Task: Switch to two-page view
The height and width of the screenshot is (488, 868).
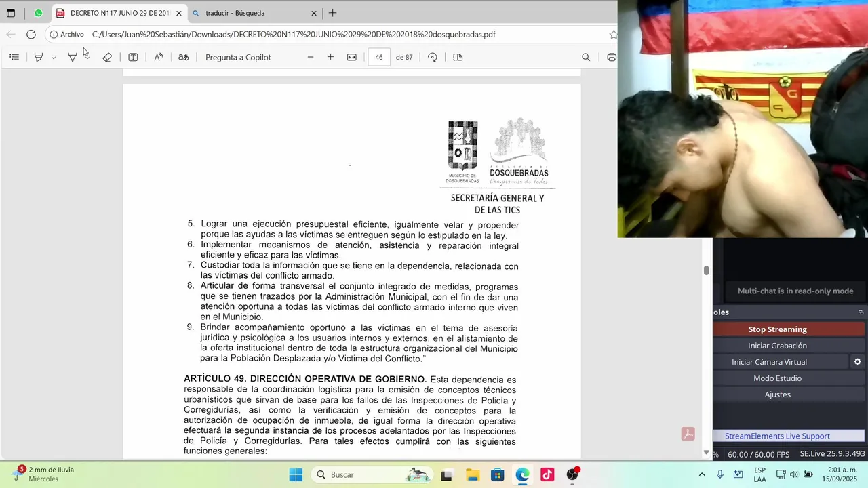Action: coord(458,57)
